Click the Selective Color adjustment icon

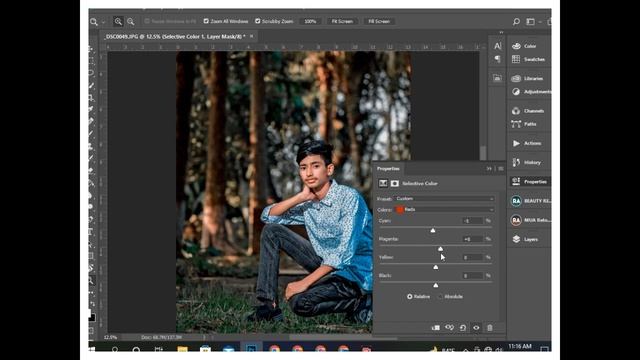[x=383, y=183]
